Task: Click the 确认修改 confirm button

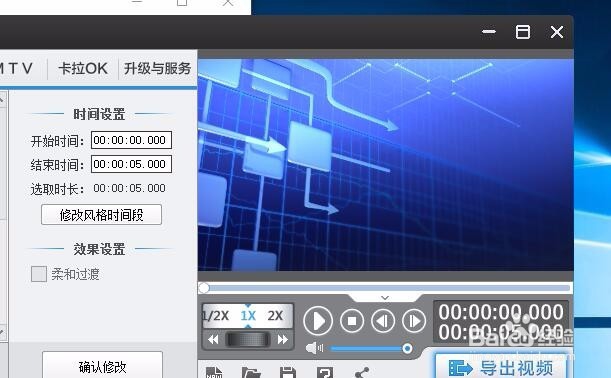Action: coord(102,366)
